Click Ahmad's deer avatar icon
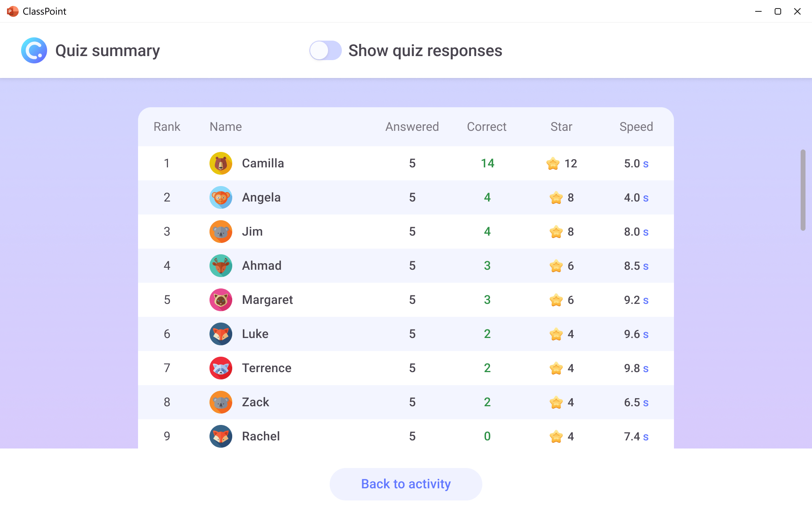Image resolution: width=812 pixels, height=520 pixels. (221, 265)
